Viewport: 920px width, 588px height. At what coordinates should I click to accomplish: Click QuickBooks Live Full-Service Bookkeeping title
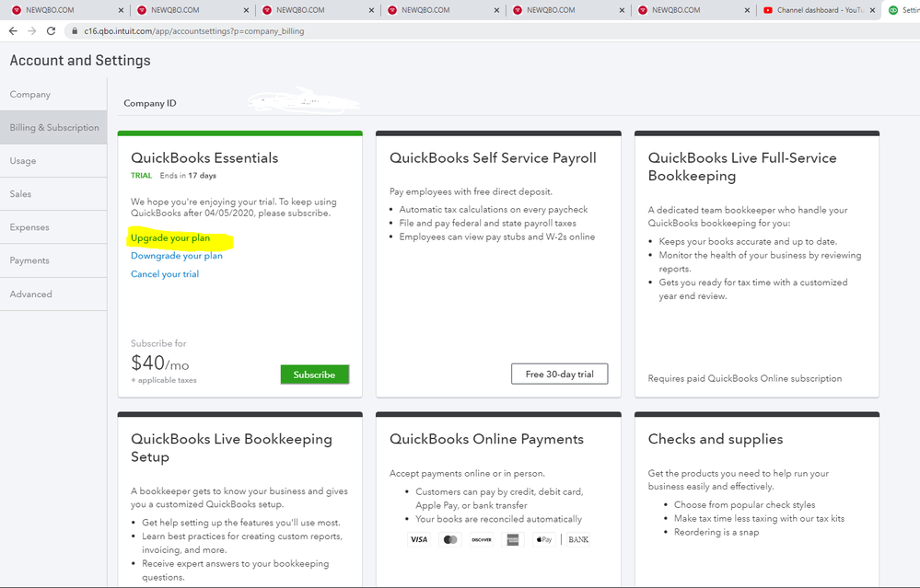click(742, 167)
